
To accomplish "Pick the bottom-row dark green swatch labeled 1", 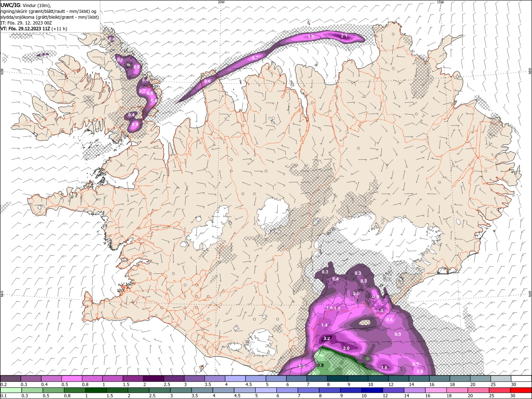I will [x=95, y=390].
